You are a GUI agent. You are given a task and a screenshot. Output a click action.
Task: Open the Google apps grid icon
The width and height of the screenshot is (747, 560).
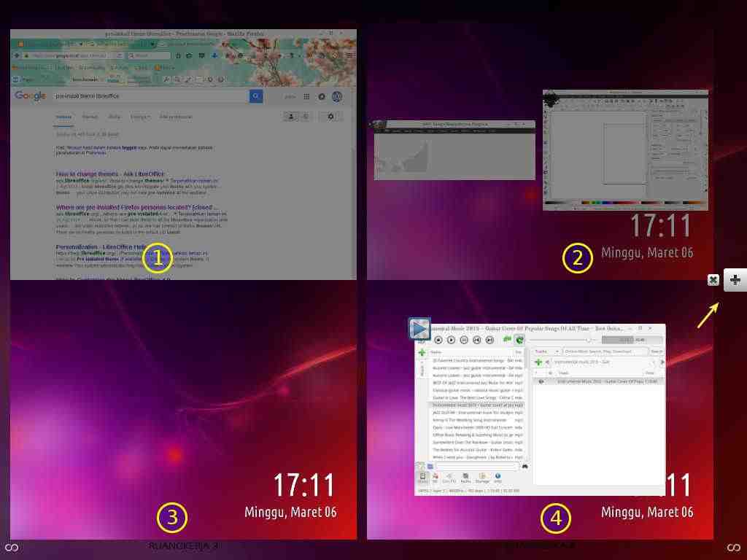[x=306, y=97]
